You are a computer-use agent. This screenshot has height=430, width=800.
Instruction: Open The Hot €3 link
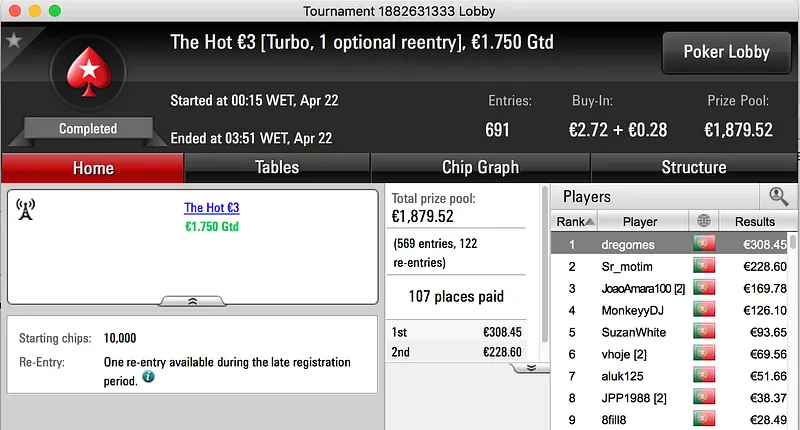pos(211,208)
